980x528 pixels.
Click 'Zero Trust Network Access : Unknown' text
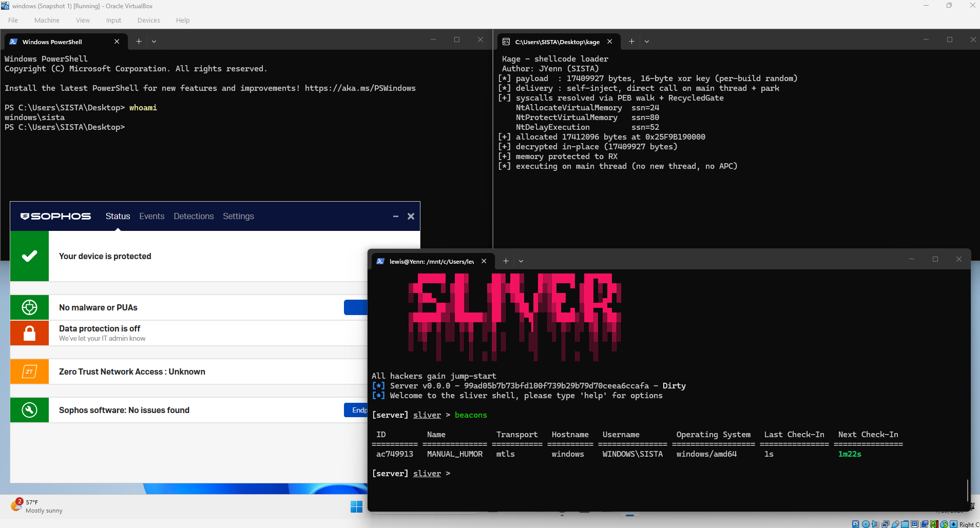click(x=132, y=371)
